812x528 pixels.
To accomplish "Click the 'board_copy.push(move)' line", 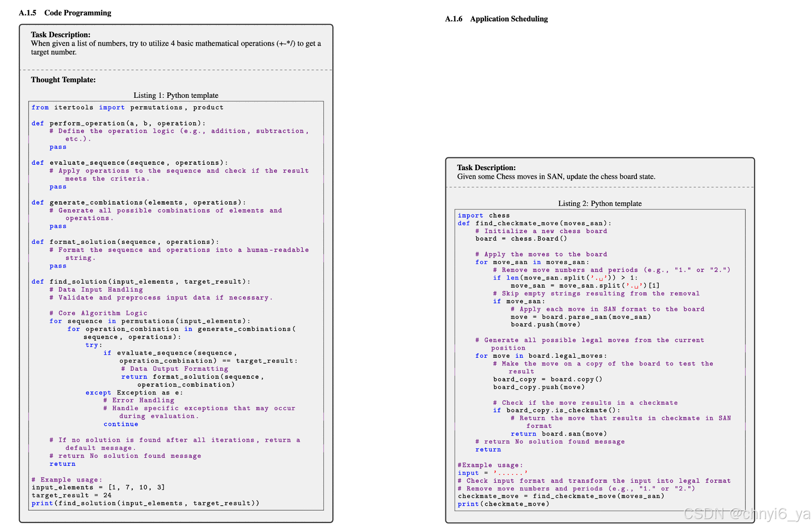I will click(x=539, y=387).
